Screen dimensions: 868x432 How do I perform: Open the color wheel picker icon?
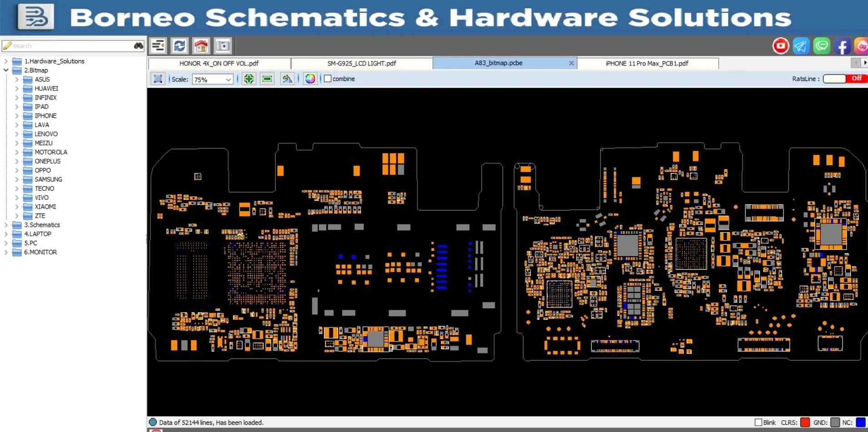coord(310,79)
